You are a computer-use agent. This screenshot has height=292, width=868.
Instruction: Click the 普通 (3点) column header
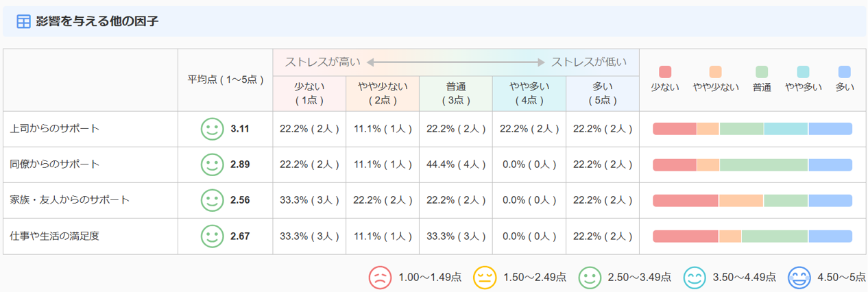coord(456,93)
